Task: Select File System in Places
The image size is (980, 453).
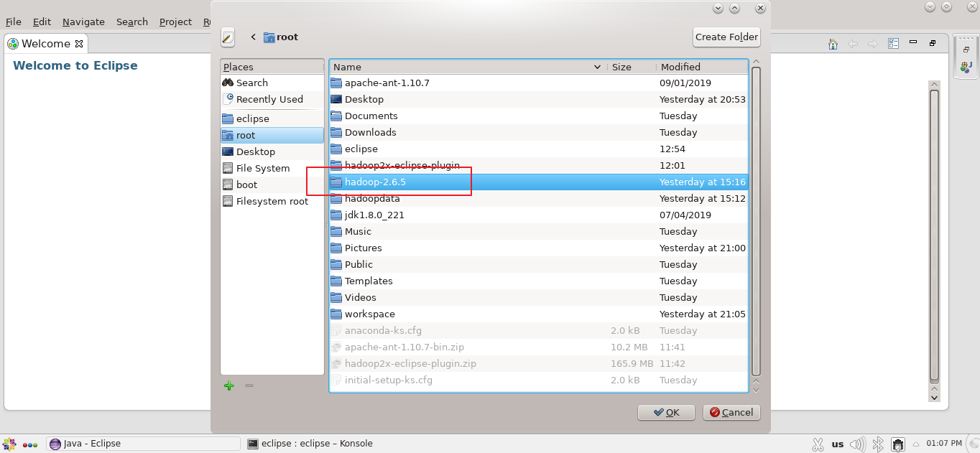Action: [x=272, y=168]
